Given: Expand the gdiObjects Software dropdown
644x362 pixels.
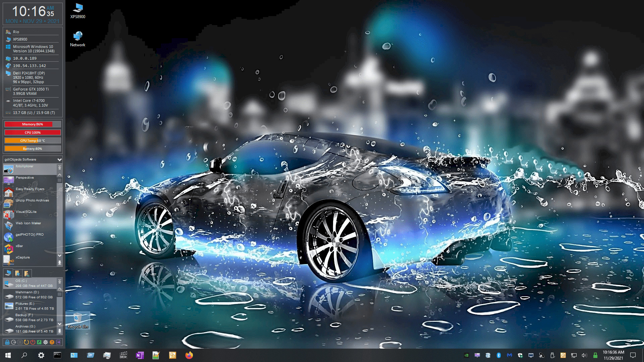Looking at the screenshot, I should click(59, 160).
